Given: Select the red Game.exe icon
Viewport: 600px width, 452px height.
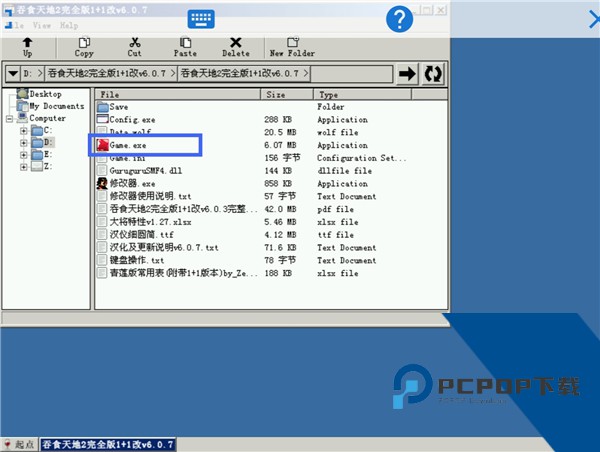Looking at the screenshot, I should (x=103, y=145).
